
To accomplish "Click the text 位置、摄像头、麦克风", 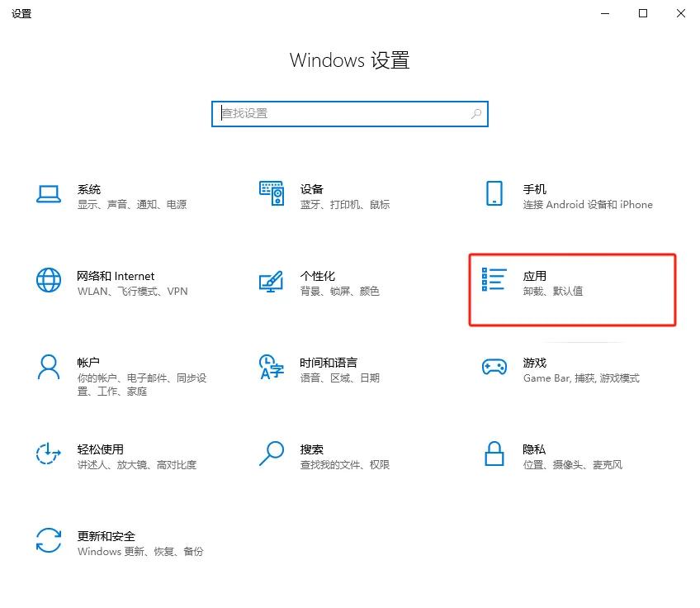I will [572, 465].
